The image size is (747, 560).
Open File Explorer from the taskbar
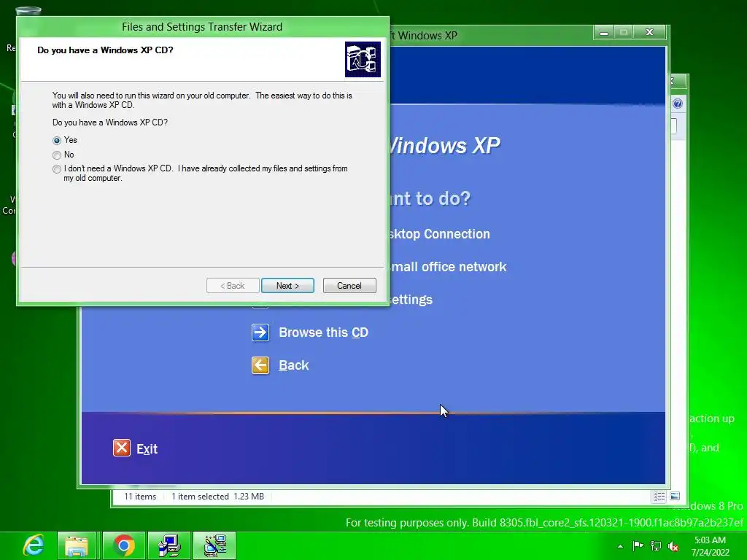tap(77, 545)
